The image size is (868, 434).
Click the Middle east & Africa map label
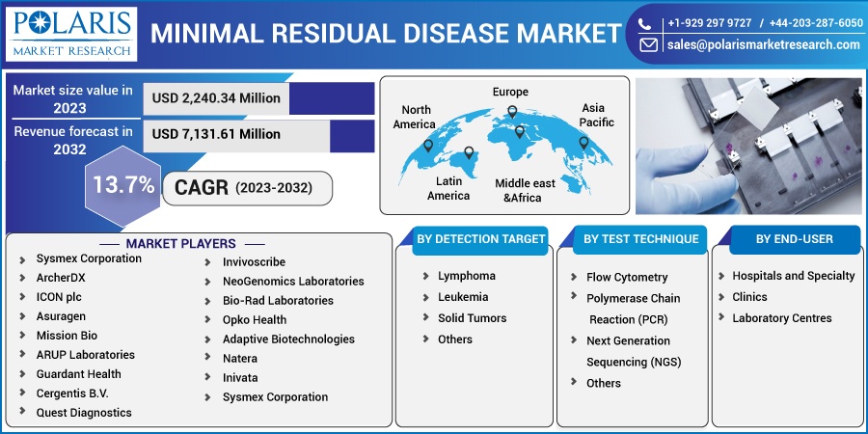click(x=525, y=190)
